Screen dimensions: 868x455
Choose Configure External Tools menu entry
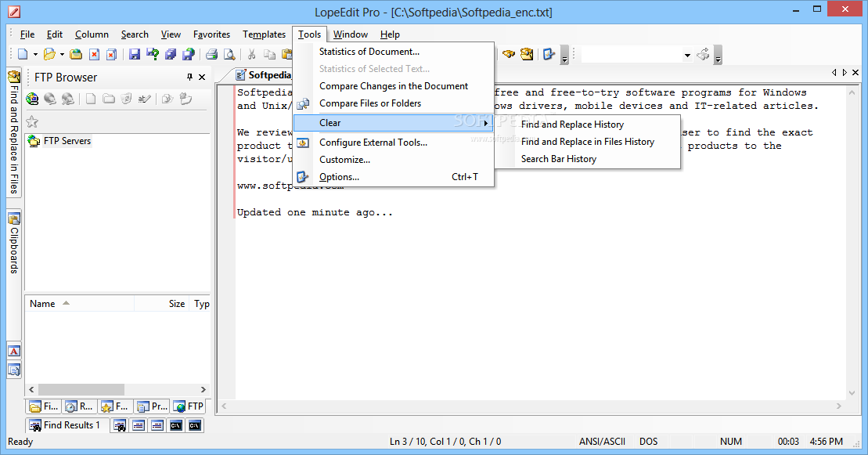[394, 143]
